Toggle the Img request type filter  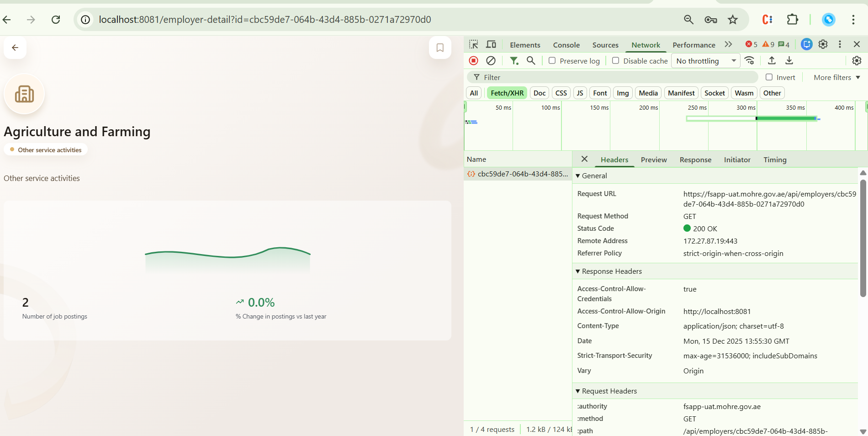[623, 93]
